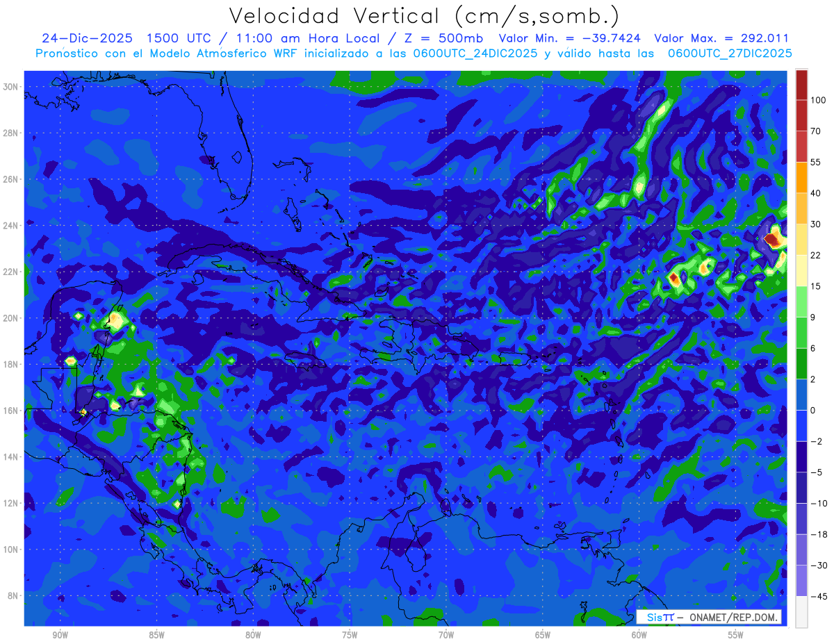The image size is (834, 644).
Task: Click the 90W longitude label
Action: coord(60,635)
